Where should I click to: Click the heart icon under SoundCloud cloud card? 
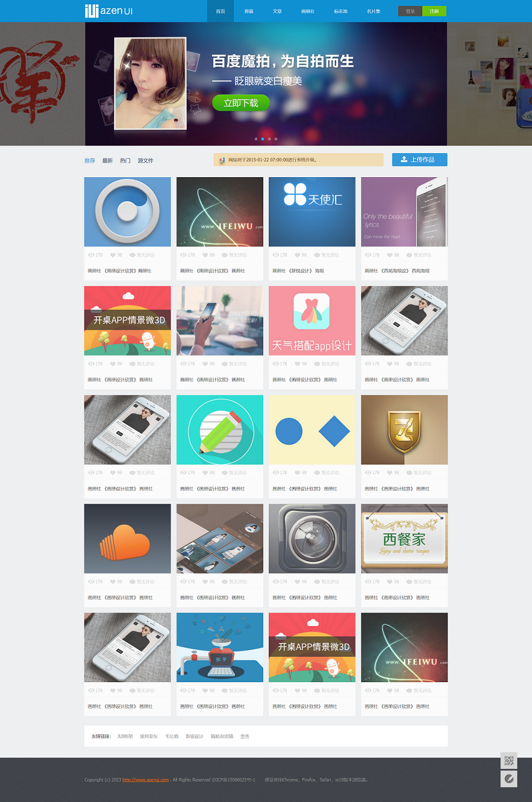[x=113, y=581]
